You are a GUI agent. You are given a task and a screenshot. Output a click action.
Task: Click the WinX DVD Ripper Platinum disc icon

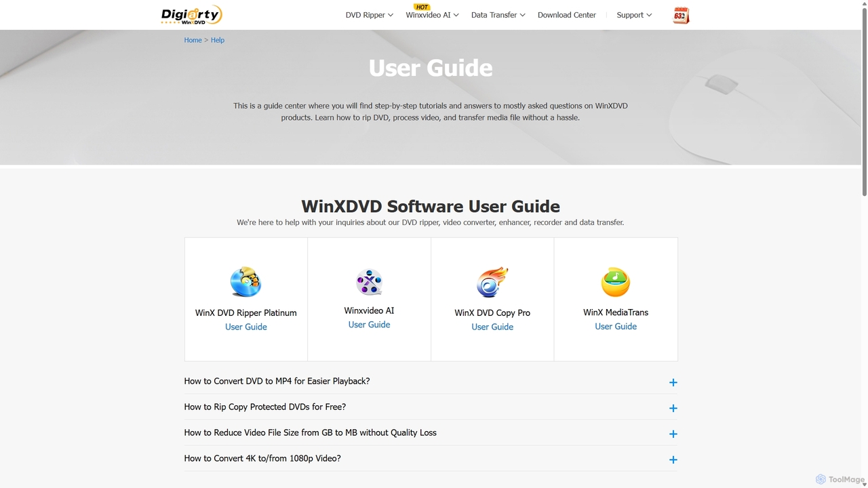click(245, 282)
